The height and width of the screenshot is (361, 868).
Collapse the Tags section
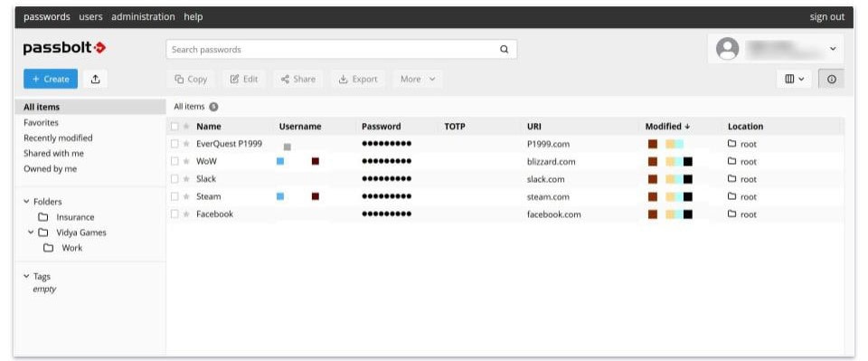pos(26,276)
